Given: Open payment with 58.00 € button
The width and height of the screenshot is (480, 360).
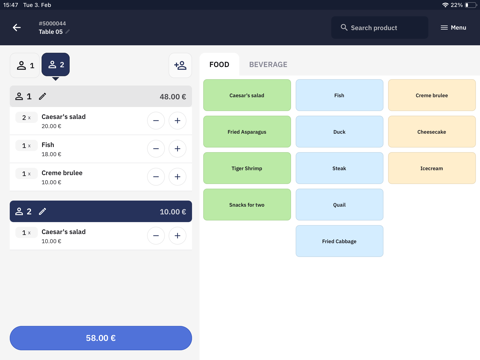Looking at the screenshot, I should [x=101, y=338].
